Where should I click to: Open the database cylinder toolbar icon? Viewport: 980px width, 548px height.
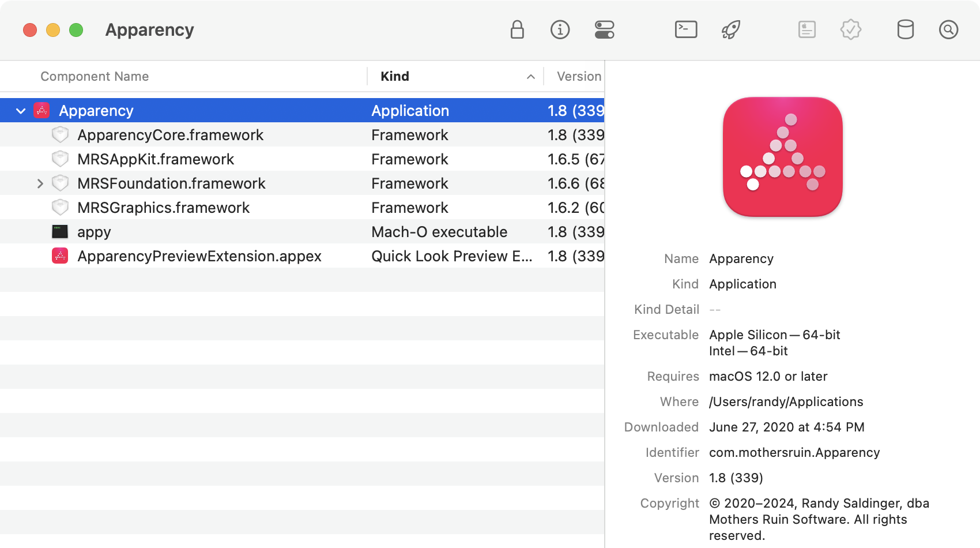[x=906, y=30]
